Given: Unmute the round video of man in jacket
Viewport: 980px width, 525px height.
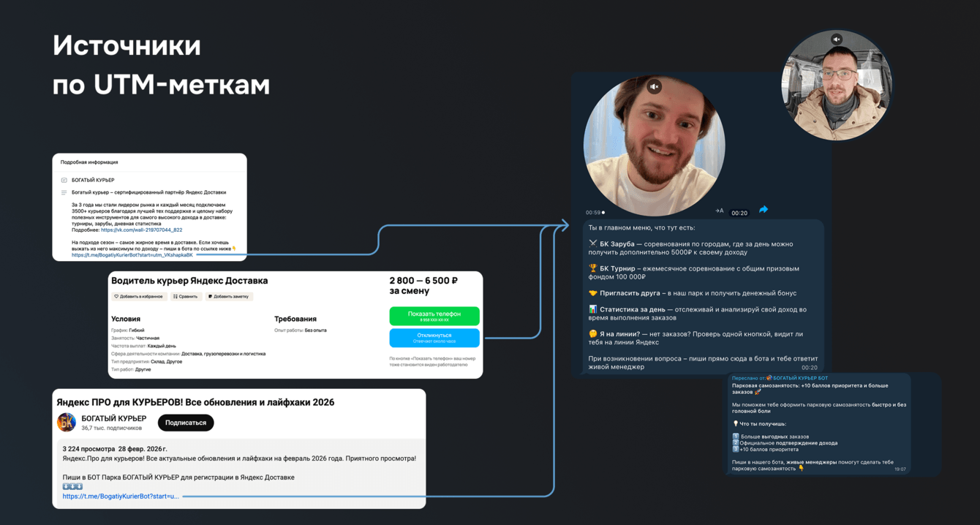Looking at the screenshot, I should [837, 39].
